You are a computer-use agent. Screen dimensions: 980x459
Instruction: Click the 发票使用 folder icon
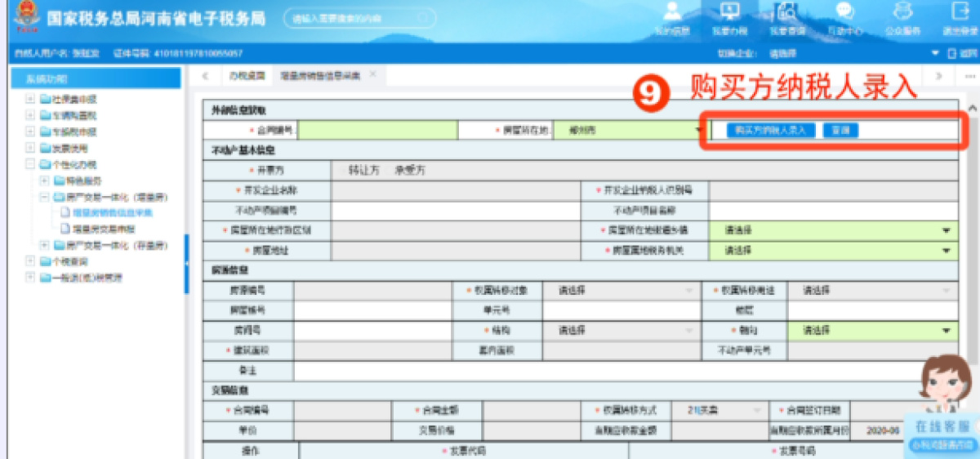click(46, 148)
